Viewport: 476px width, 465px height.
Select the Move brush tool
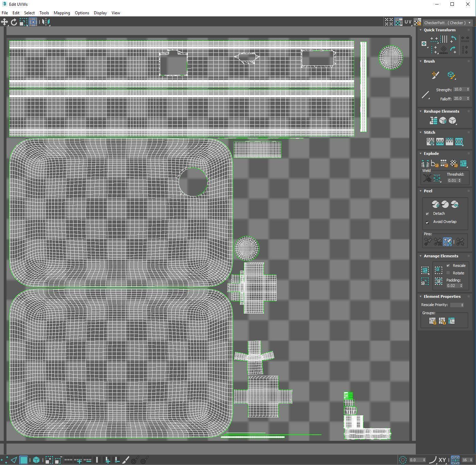pyautogui.click(x=435, y=75)
